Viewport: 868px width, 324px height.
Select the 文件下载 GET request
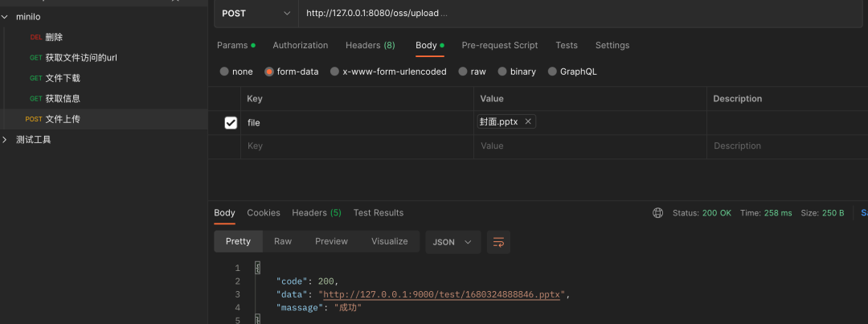point(63,78)
